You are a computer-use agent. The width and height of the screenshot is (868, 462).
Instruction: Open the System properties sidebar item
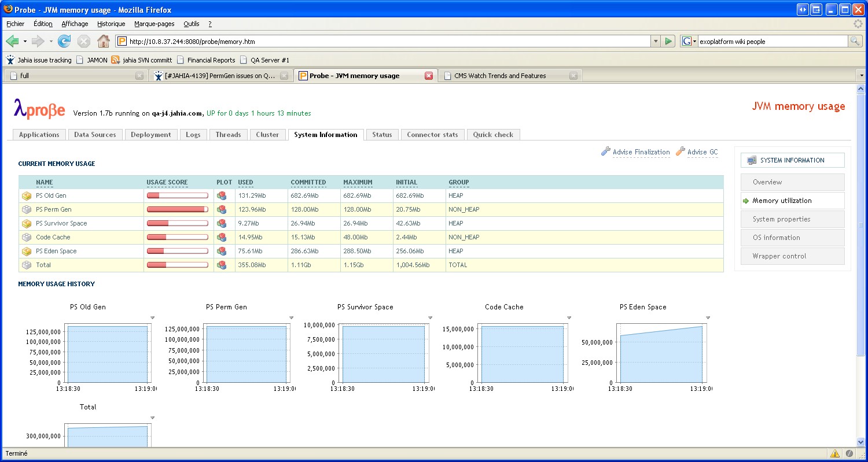(792, 219)
